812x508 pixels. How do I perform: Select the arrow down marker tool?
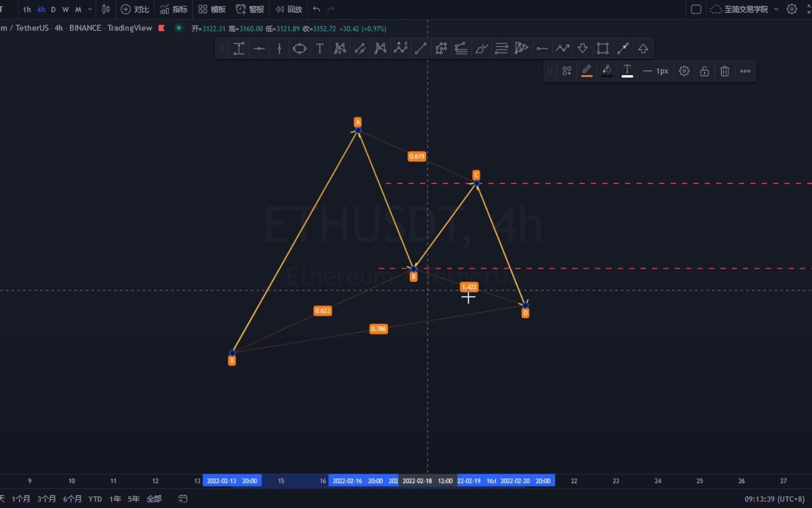click(582, 48)
